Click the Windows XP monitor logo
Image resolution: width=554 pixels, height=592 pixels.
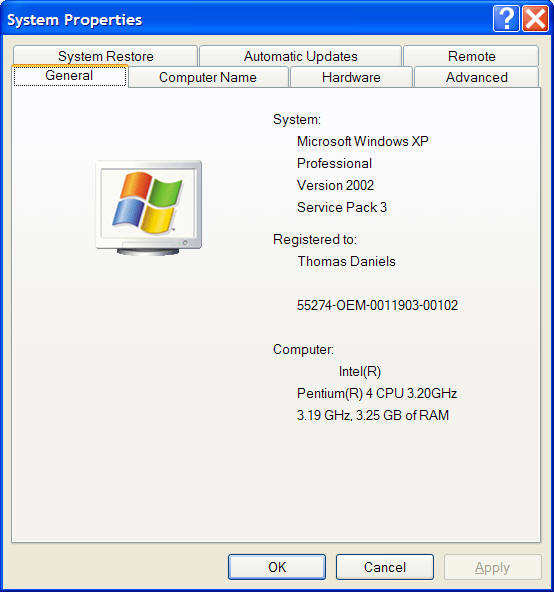click(148, 208)
